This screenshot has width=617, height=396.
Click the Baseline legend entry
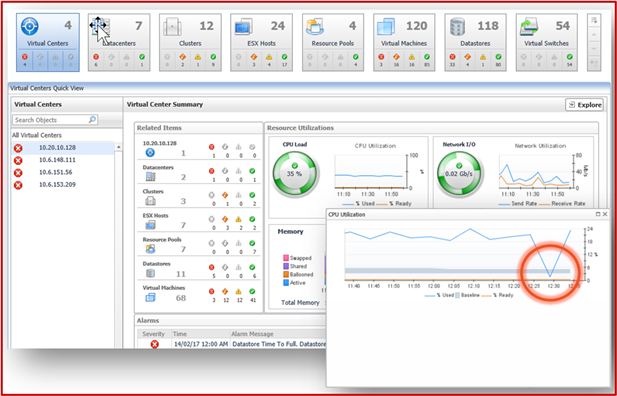(x=467, y=295)
